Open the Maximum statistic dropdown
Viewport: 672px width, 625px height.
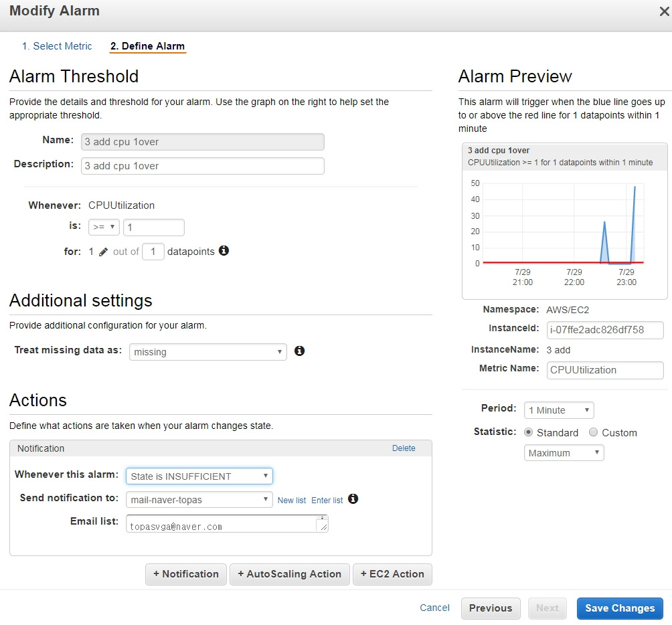tap(564, 453)
